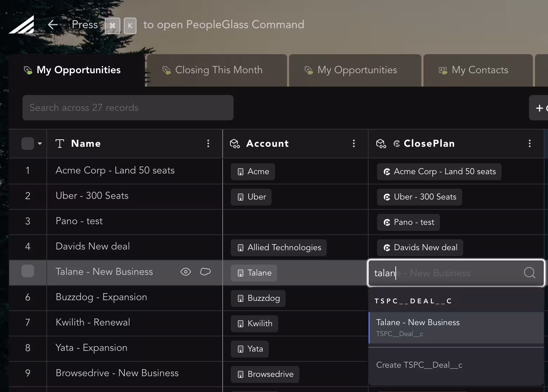Check the Talane - New Business row checkbox
The height and width of the screenshot is (392, 548).
pyautogui.click(x=28, y=271)
